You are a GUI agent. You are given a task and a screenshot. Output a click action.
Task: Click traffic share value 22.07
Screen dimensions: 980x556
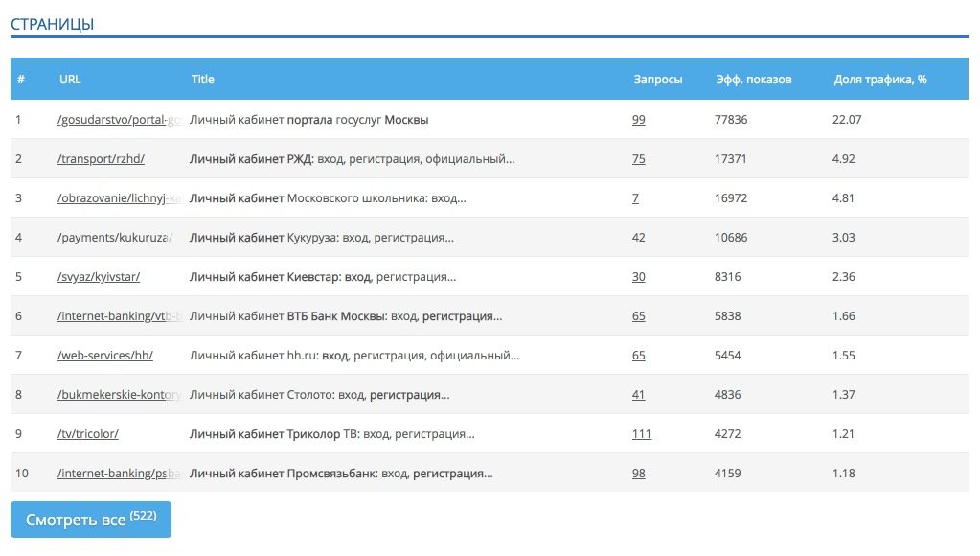(x=847, y=120)
